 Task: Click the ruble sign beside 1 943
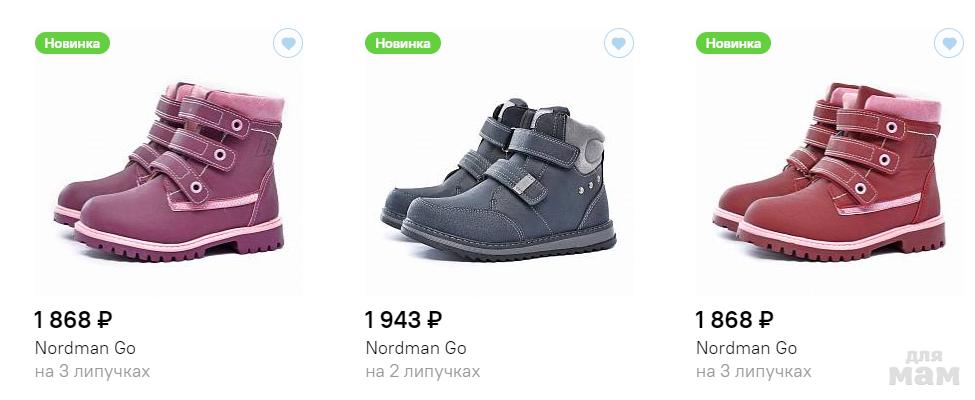click(434, 320)
